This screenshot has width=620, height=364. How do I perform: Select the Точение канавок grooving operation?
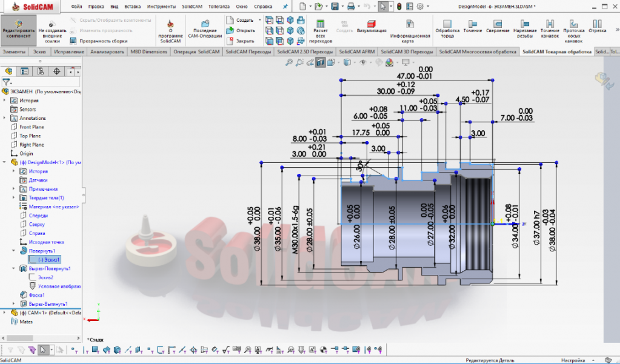coord(550,28)
